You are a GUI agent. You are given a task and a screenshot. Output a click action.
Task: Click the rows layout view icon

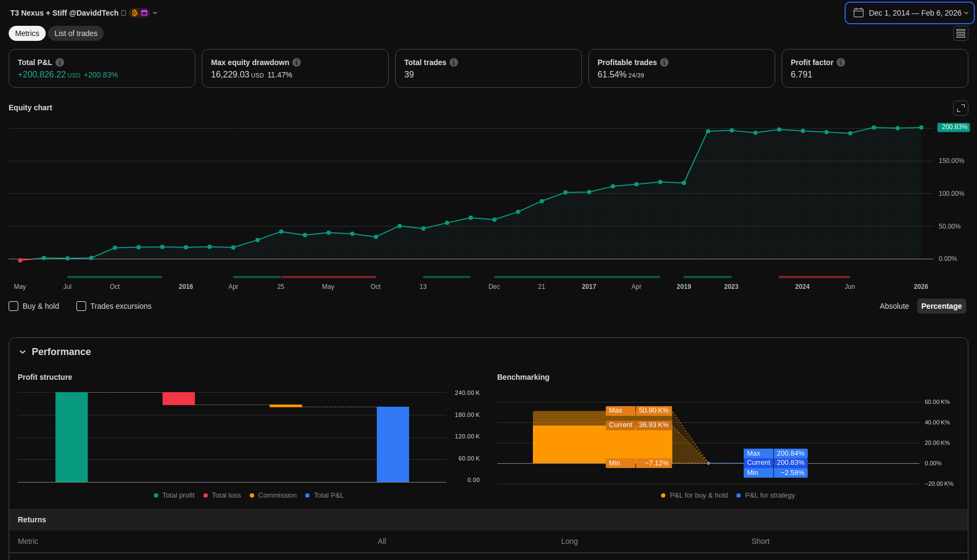[x=960, y=33]
